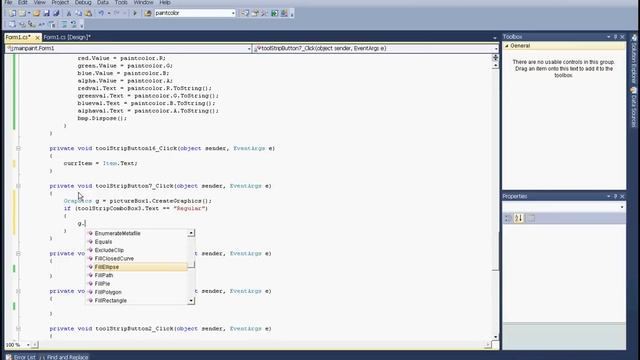640x360 pixels.
Task: Switch Properties to Alphabetical sort
Action: click(519, 218)
